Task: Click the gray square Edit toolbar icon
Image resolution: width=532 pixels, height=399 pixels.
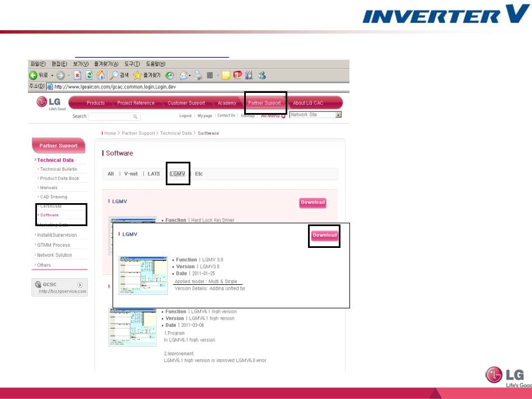Action: pos(210,75)
